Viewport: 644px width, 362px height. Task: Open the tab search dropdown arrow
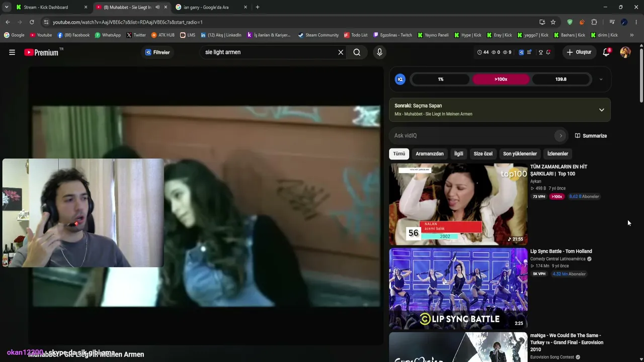[x=7, y=7]
